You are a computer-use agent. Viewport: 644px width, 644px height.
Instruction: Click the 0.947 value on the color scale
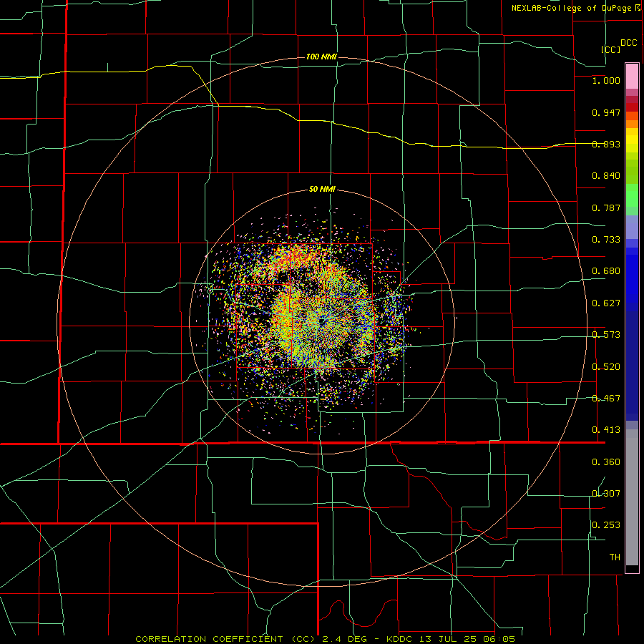[x=606, y=112]
